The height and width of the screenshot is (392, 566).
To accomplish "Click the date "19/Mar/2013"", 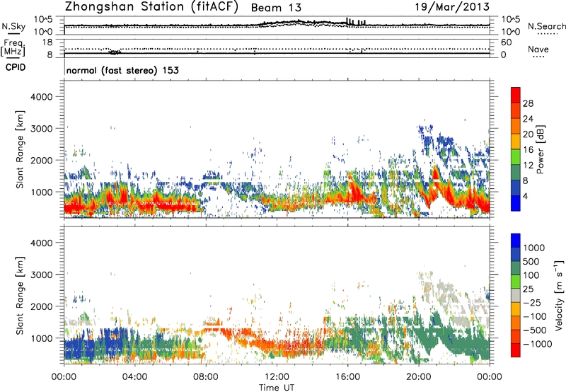I will [452, 7].
